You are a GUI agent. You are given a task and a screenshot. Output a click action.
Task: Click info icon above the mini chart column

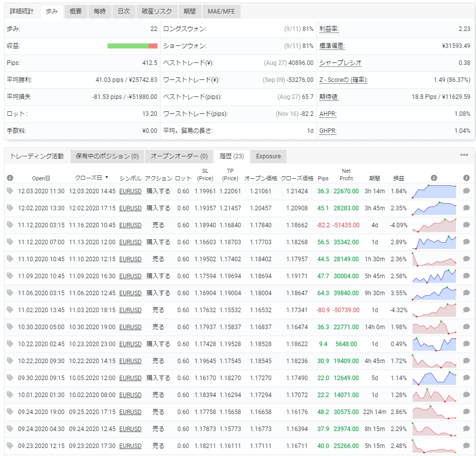(x=434, y=178)
